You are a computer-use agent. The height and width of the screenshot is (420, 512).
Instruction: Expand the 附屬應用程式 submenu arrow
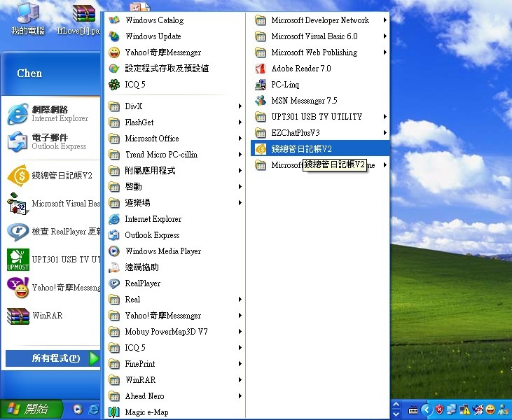point(240,170)
